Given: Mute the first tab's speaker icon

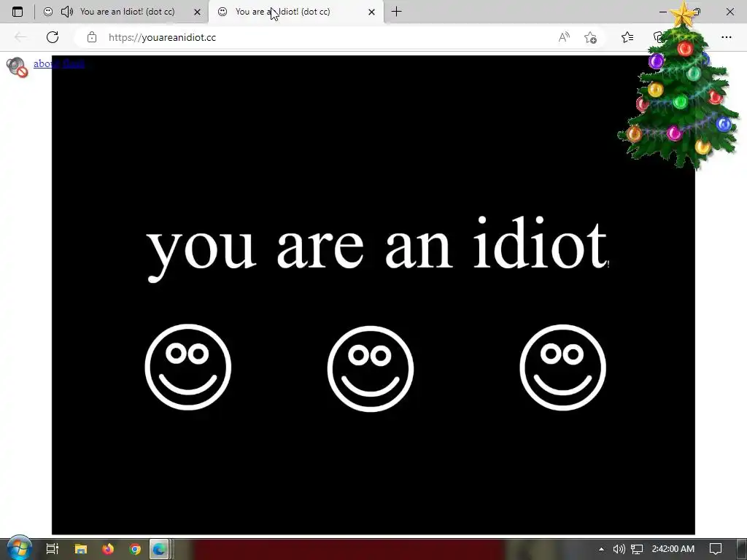Looking at the screenshot, I should 66,12.
